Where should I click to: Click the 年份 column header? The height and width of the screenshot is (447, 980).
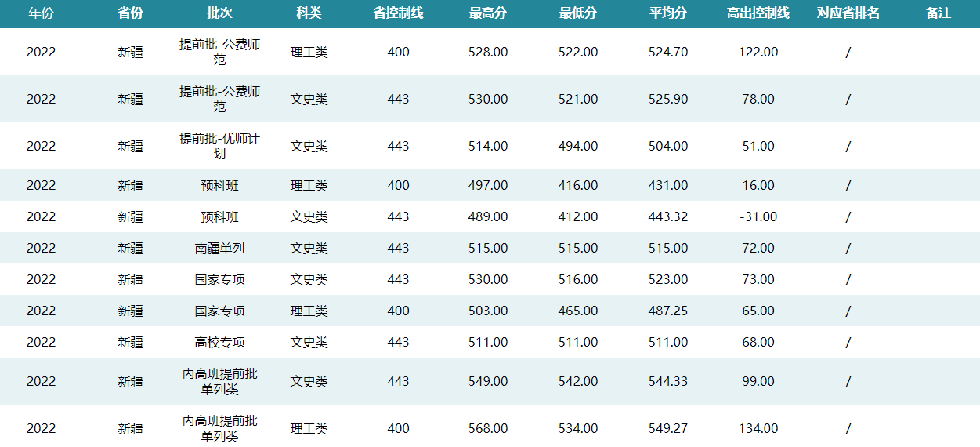point(41,13)
